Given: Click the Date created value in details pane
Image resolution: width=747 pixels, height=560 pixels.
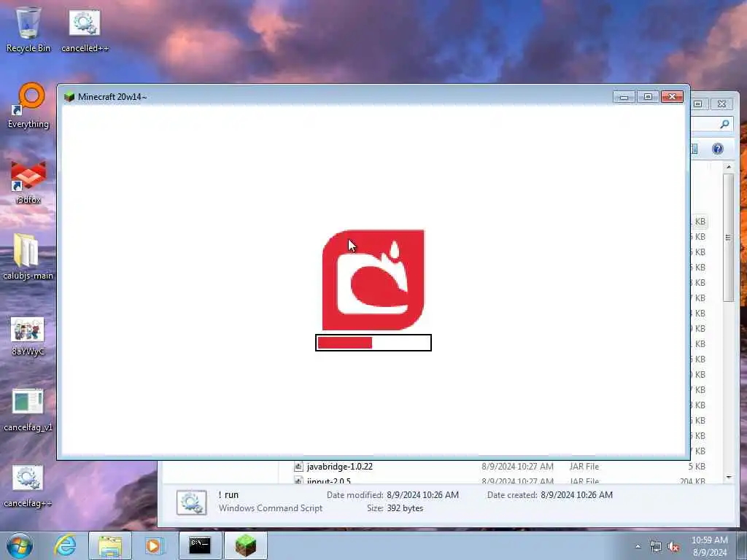Looking at the screenshot, I should [576, 495].
